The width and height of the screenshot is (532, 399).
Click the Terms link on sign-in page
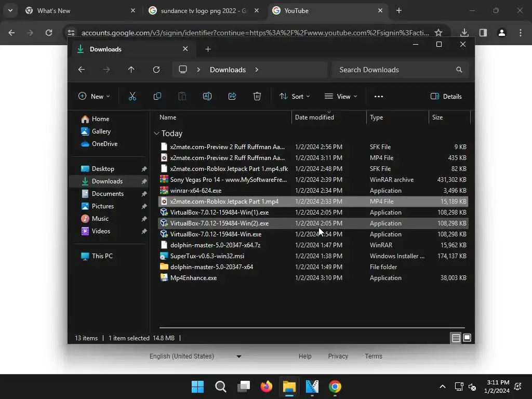click(x=374, y=356)
